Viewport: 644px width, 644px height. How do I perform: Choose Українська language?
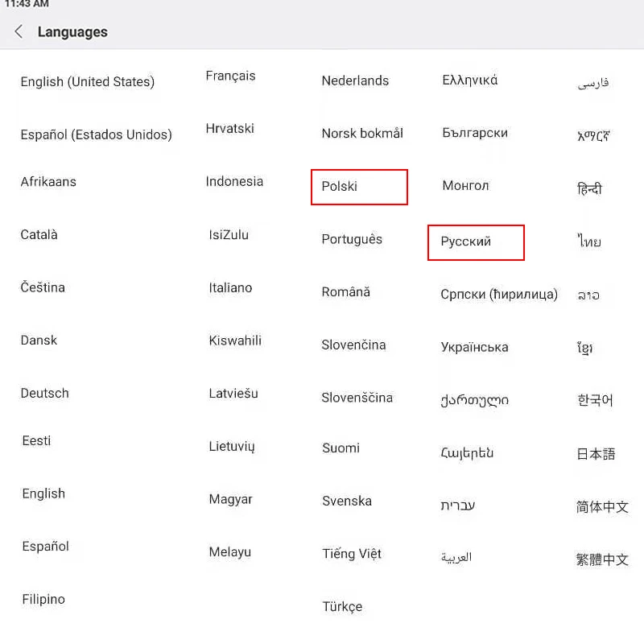(x=474, y=347)
